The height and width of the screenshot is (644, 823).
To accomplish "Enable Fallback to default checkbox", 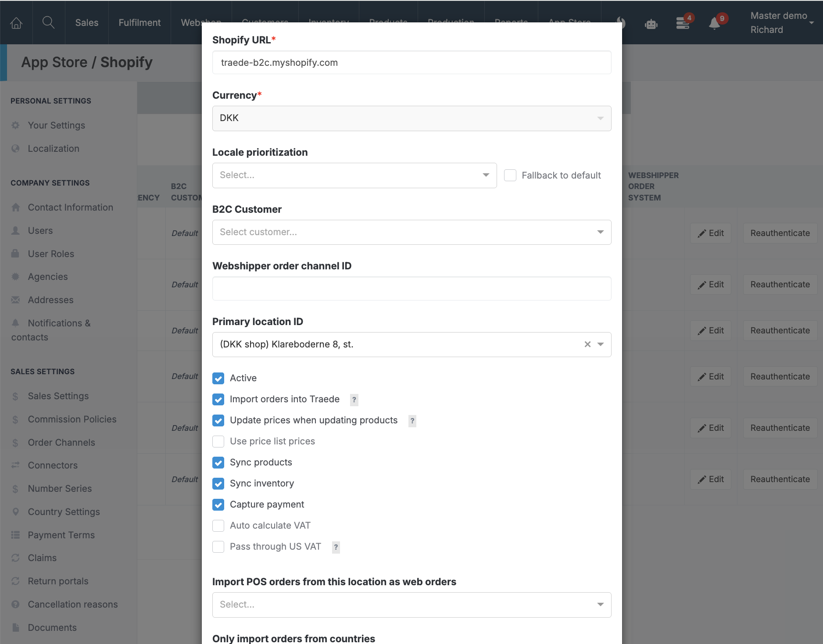I will pos(510,175).
